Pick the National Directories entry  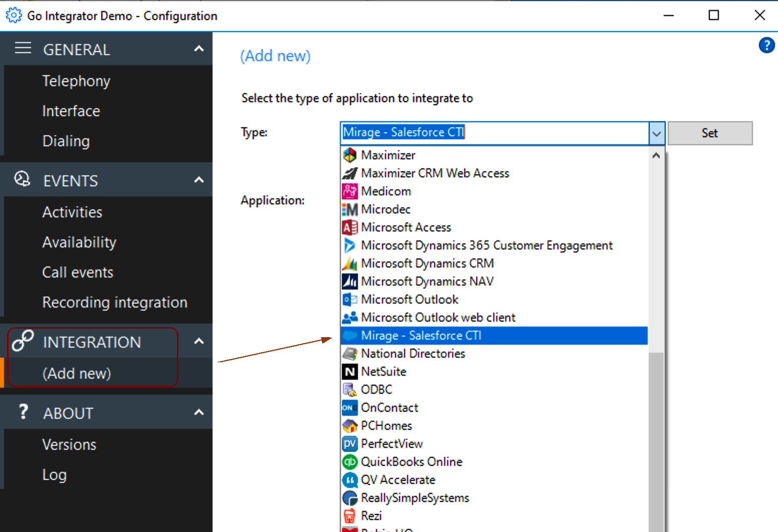point(494,354)
